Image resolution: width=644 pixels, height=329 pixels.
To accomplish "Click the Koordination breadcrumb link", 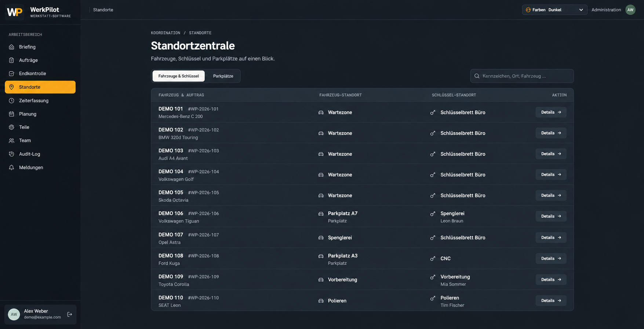I will pos(165,33).
